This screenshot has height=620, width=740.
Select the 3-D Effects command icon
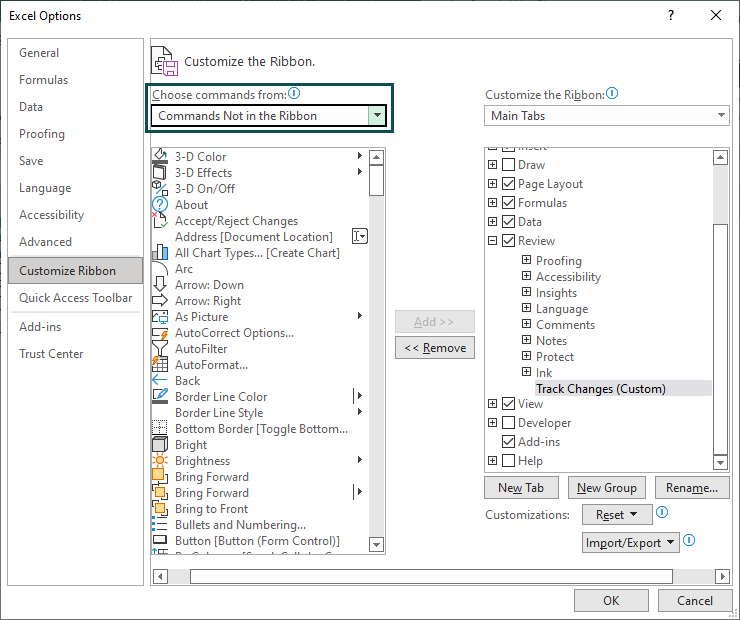pos(160,172)
